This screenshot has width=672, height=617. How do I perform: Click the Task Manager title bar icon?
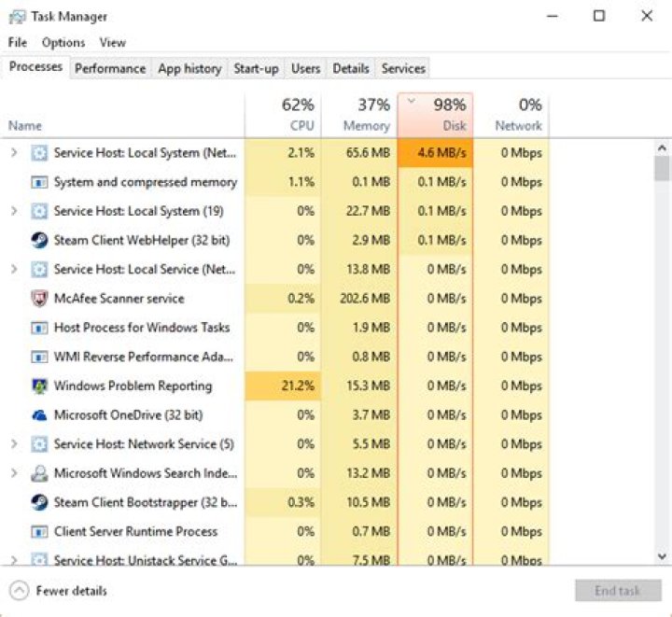tap(17, 17)
